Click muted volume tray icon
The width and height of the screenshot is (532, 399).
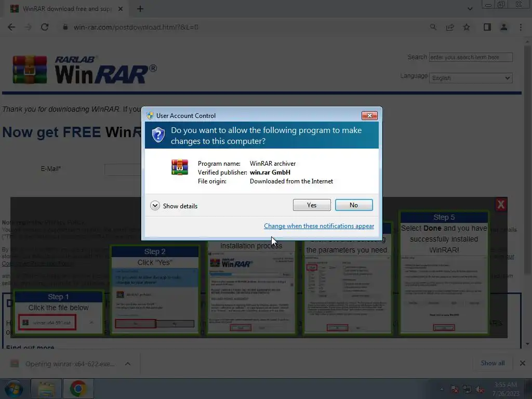click(x=480, y=390)
